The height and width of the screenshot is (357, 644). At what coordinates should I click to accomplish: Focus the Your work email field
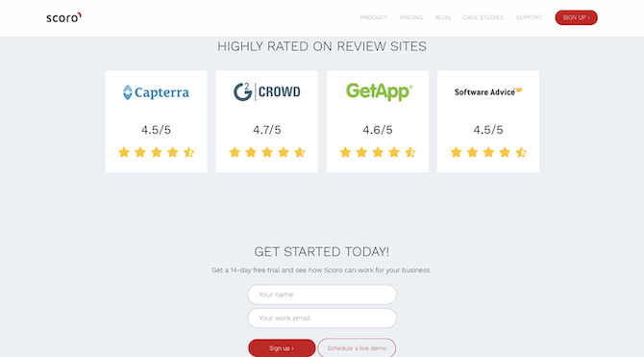pos(322,318)
